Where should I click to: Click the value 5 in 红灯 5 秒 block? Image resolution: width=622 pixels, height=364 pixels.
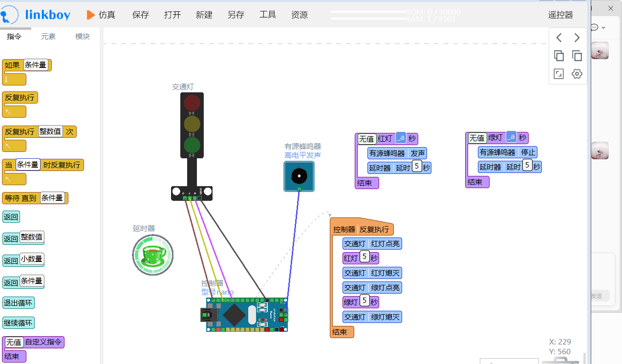coord(365,257)
